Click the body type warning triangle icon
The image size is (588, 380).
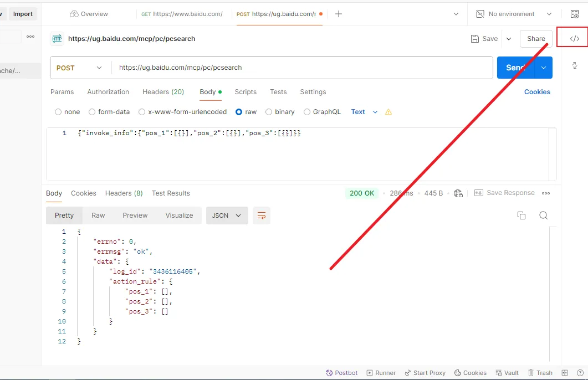388,112
